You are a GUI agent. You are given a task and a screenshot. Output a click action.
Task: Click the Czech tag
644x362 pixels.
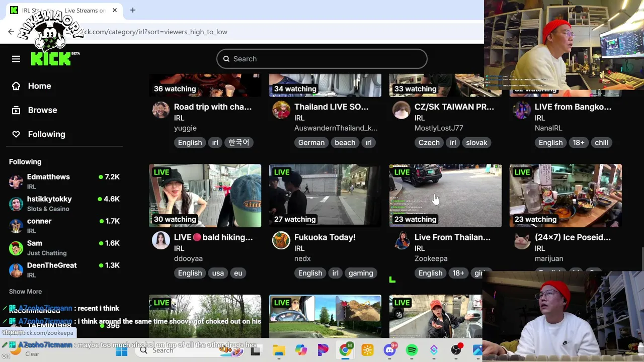pos(429,143)
